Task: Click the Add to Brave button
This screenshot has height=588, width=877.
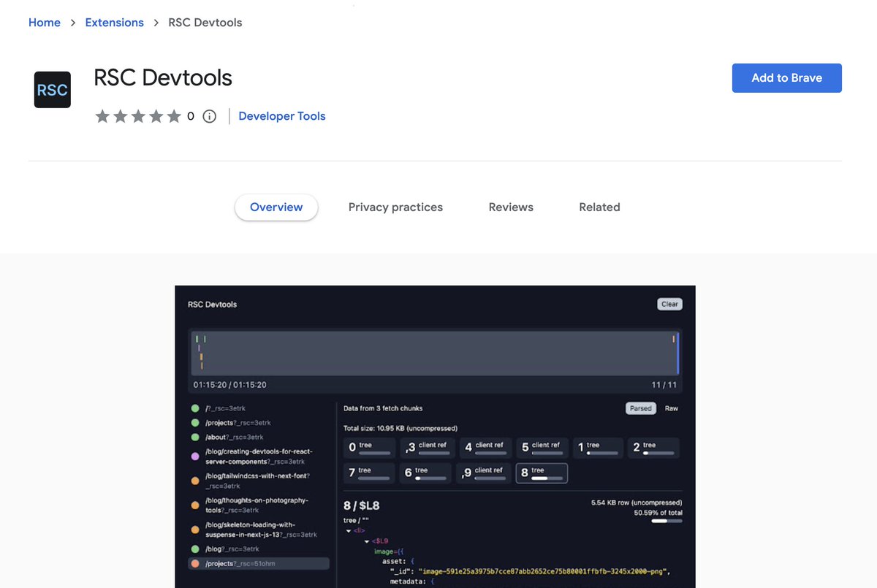Action: coord(786,77)
